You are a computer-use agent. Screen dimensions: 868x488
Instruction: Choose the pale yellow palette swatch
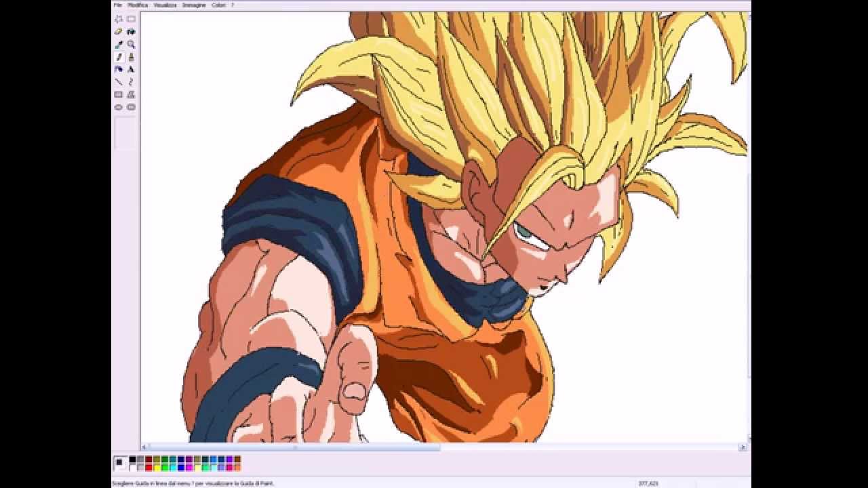[x=197, y=468]
